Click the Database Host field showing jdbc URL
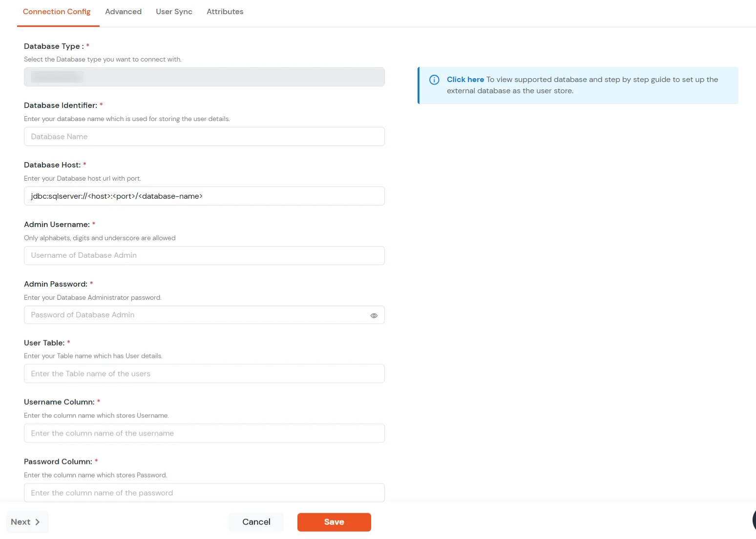756x539 pixels. [x=204, y=196]
